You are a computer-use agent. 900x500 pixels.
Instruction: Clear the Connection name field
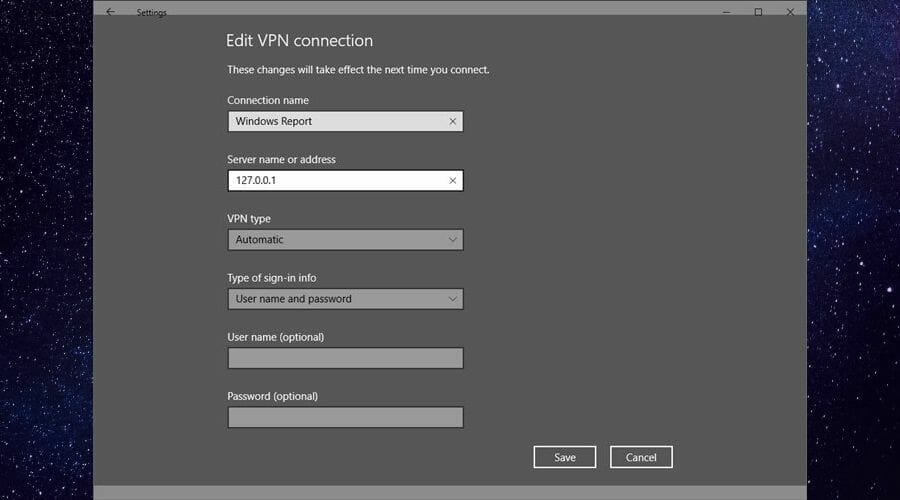[452, 121]
